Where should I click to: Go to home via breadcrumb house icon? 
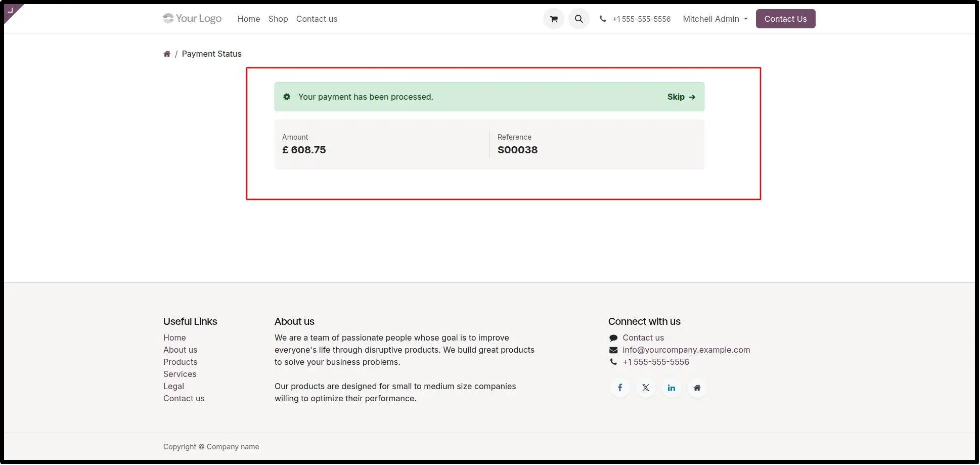(167, 54)
